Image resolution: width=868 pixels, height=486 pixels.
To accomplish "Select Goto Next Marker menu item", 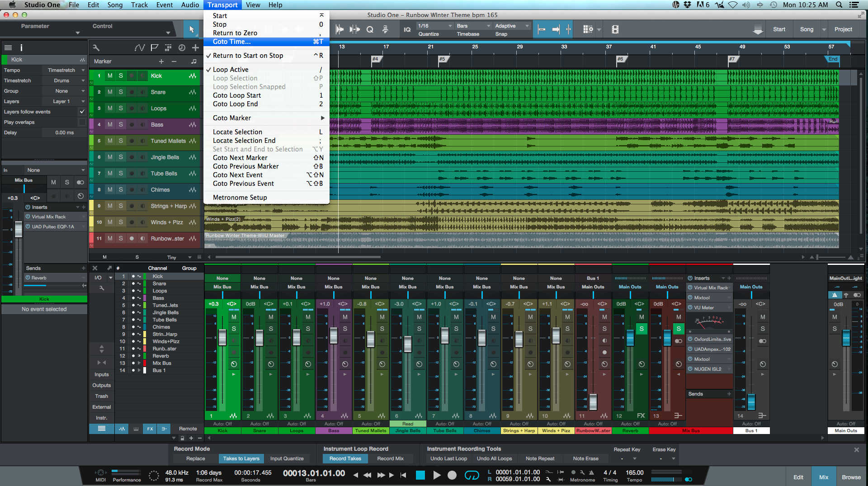I will 267,158.
